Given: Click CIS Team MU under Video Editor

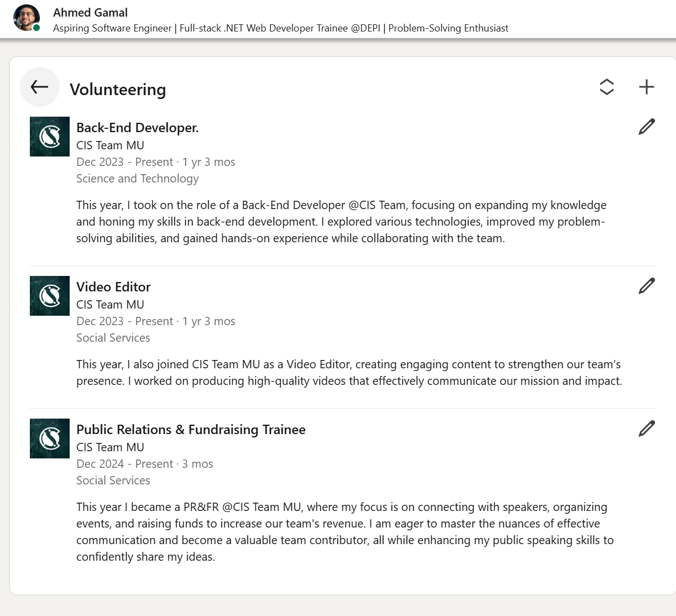Looking at the screenshot, I should click(x=110, y=305).
